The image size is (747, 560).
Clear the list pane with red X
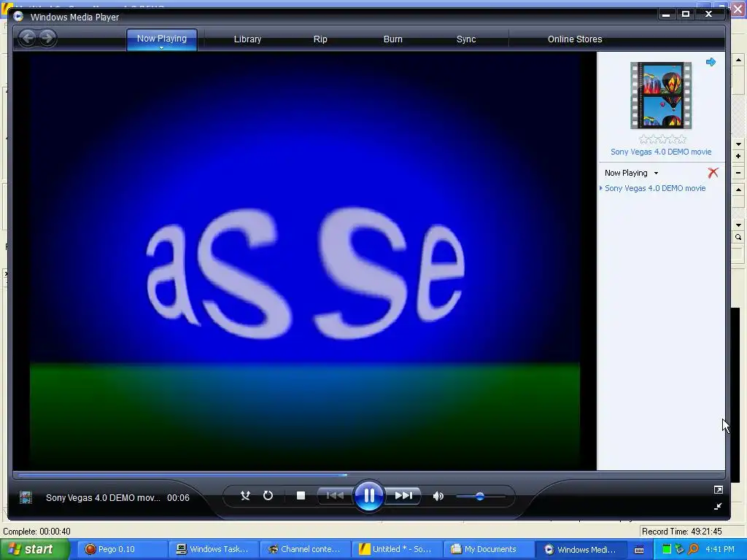click(x=713, y=172)
